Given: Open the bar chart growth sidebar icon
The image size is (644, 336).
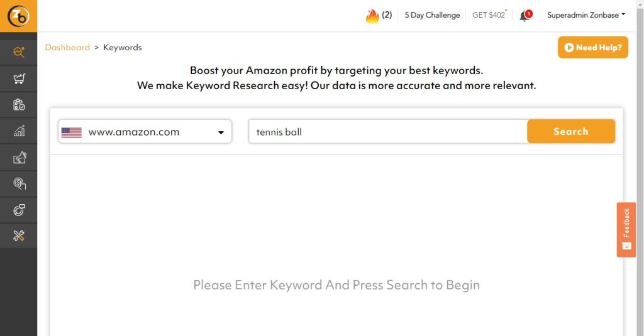Looking at the screenshot, I should [x=19, y=131].
